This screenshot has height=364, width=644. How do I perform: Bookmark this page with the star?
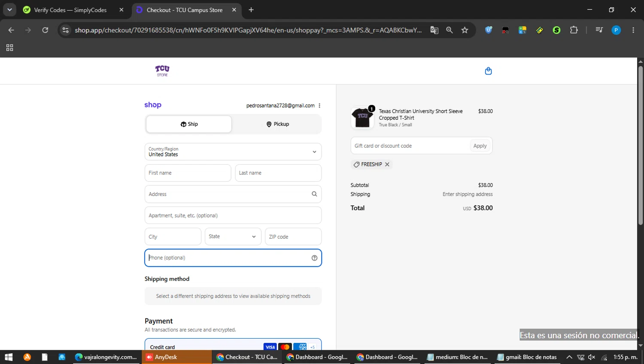[465, 30]
